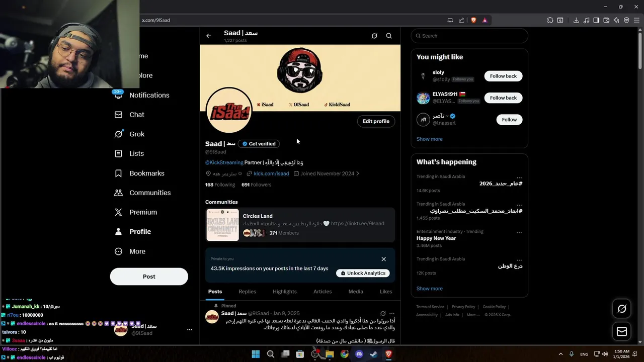Open more options for درع الوطن trend
The height and width of the screenshot is (362, 644).
(x=519, y=259)
